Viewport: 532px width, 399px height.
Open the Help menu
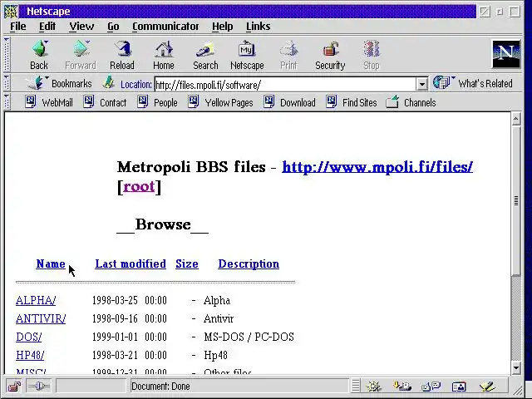tap(223, 26)
